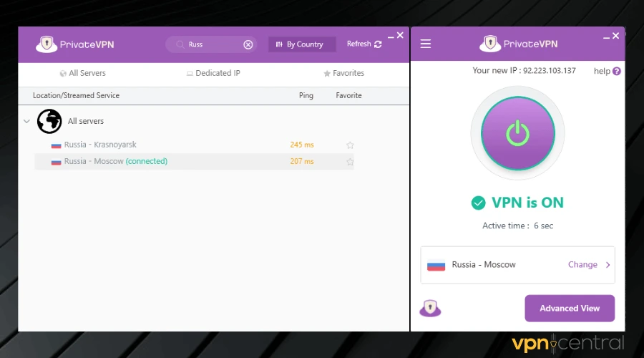Clear the search field with X icon
Screen dimensions: 644x358
pyautogui.click(x=248, y=44)
